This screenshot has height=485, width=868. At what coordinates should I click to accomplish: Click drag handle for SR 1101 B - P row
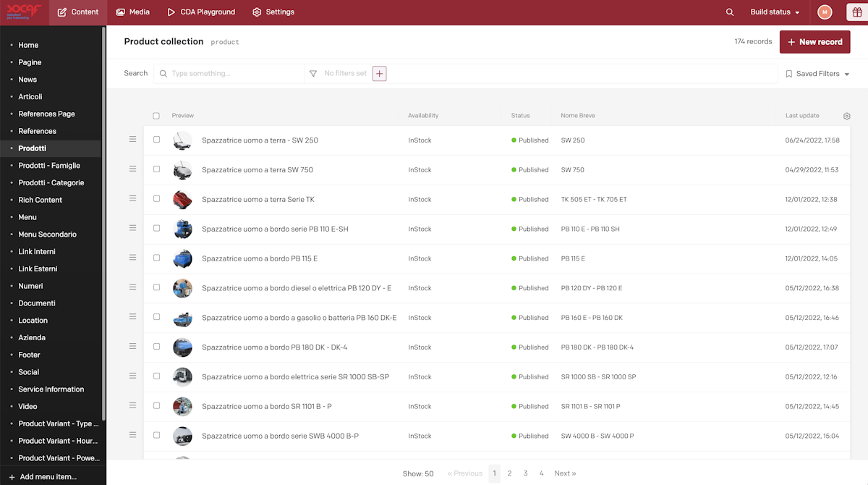coord(132,405)
